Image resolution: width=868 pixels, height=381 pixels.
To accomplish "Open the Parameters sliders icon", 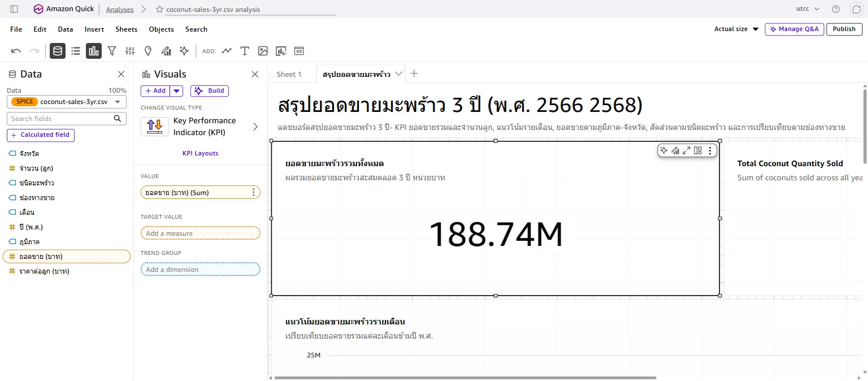I will tap(130, 51).
